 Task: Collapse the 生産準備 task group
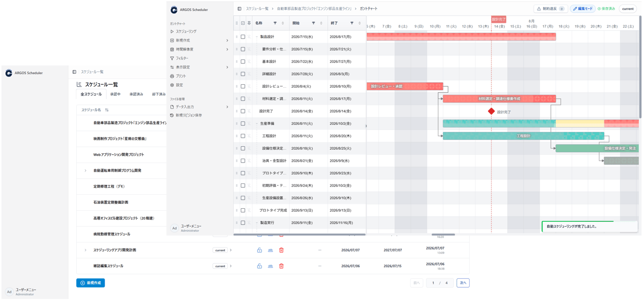257,123
